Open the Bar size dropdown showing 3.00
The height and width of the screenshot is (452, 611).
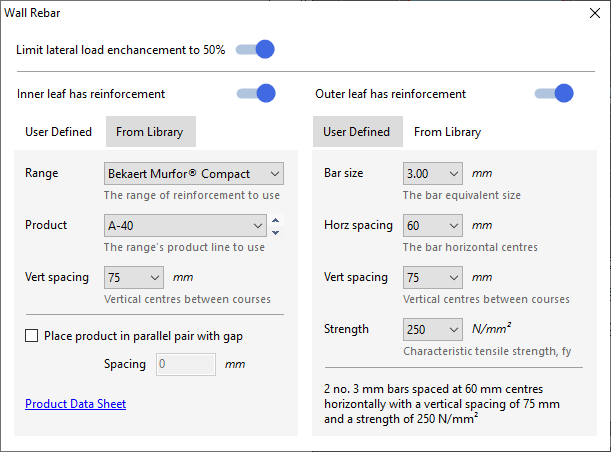tap(433, 173)
